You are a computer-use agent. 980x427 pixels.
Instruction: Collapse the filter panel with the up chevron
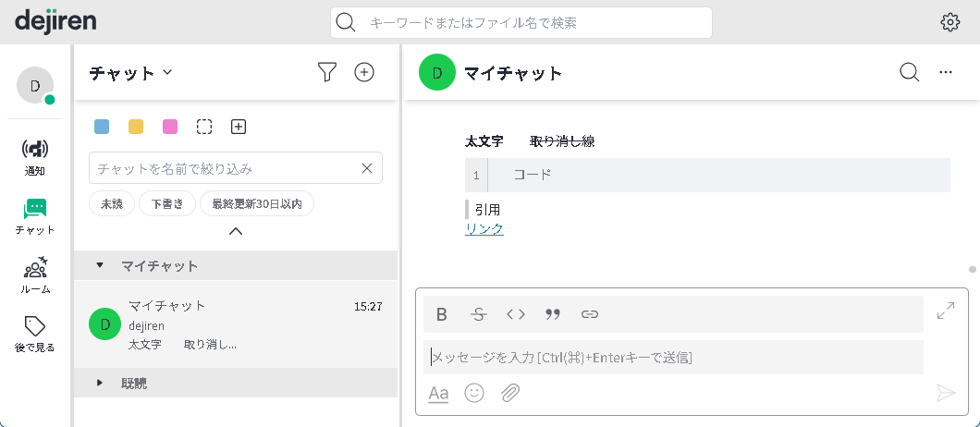[x=236, y=231]
